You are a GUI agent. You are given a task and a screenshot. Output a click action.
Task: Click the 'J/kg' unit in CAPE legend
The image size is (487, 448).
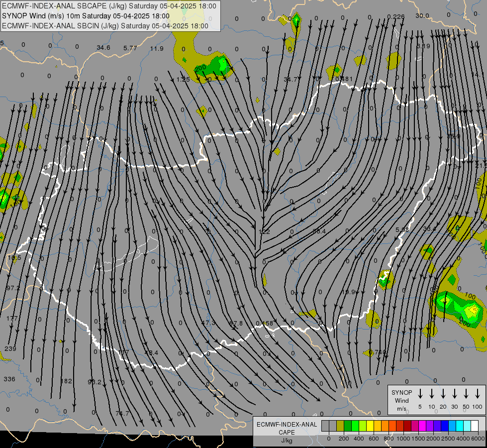tap(287, 441)
